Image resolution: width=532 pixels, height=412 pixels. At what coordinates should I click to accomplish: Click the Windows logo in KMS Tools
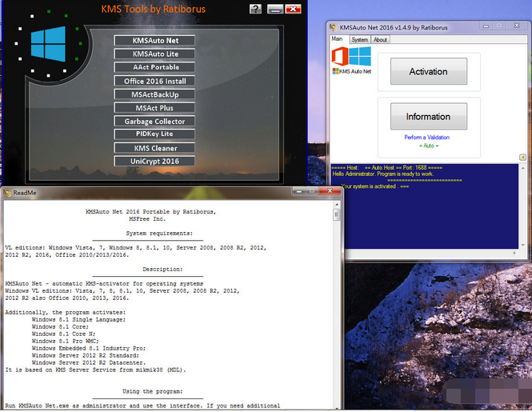pyautogui.click(x=48, y=43)
